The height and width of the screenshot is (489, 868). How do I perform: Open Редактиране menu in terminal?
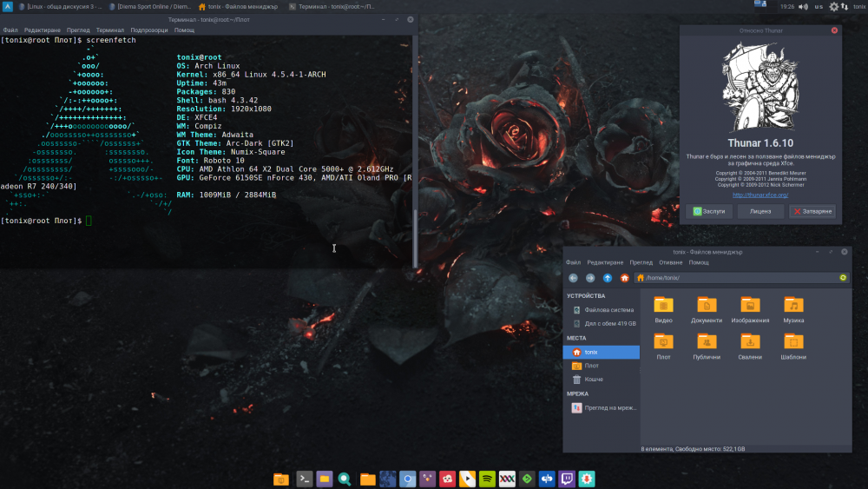tap(42, 30)
